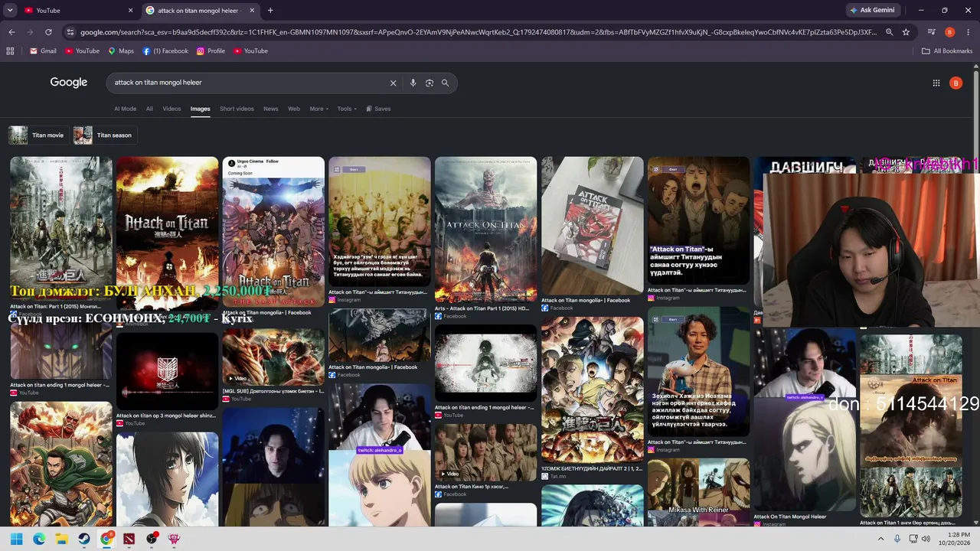Open the Google apps grid
The width and height of the screenshot is (980, 551).
click(936, 83)
